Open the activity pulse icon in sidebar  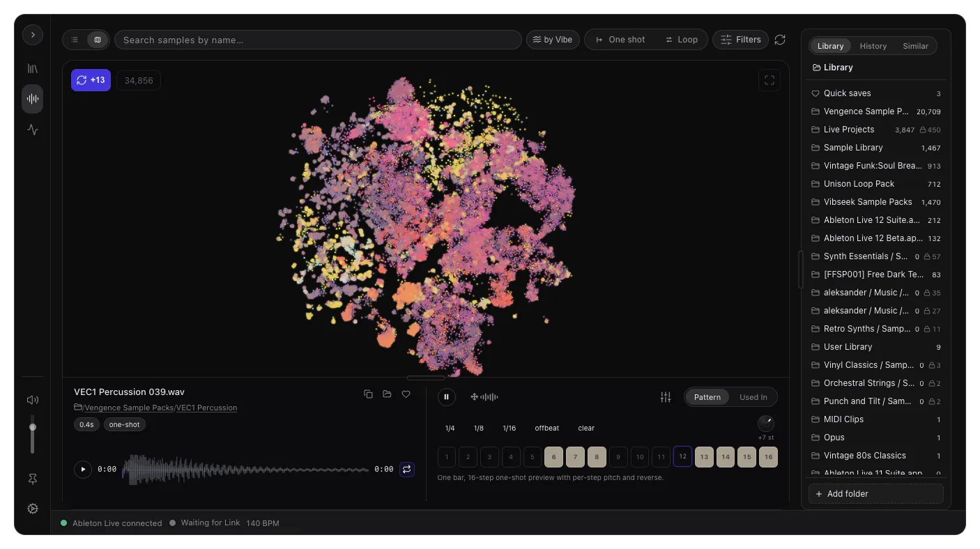tap(33, 130)
